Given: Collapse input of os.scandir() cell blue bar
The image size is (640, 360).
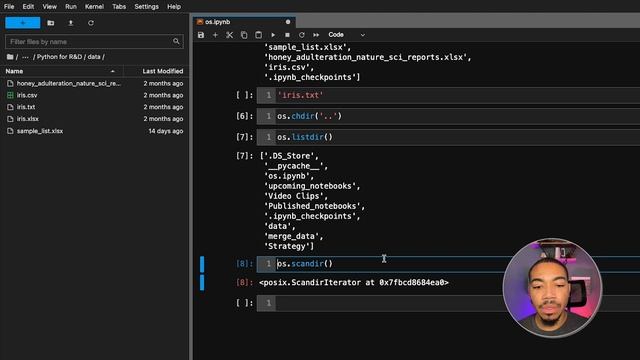Looking at the screenshot, I should pos(202,264).
